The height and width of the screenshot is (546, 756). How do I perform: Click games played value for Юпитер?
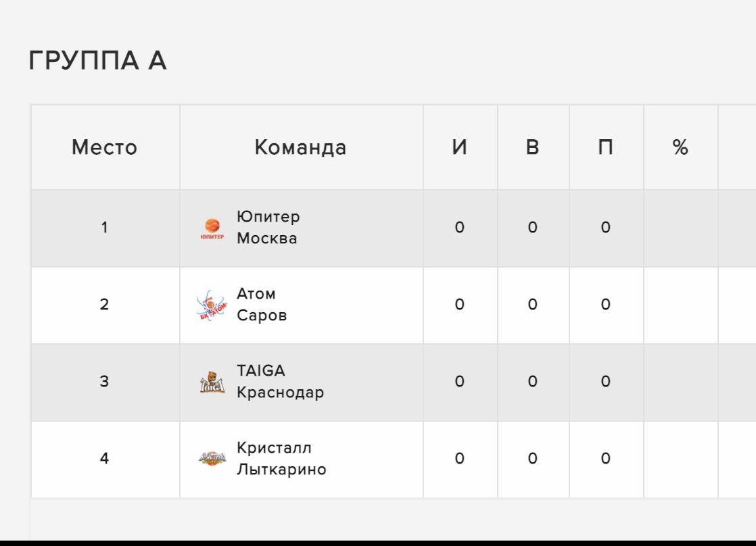460,228
